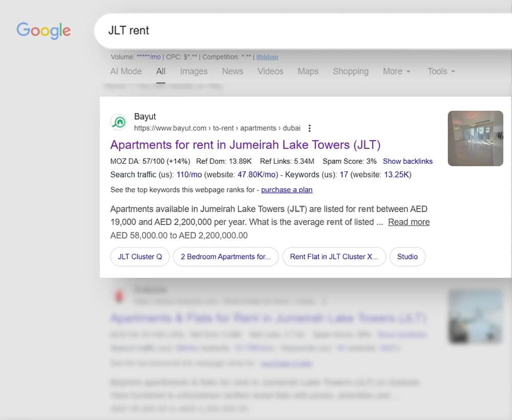The width and height of the screenshot is (512, 420).
Task: Expand the Tools dropdown
Action: pyautogui.click(x=441, y=71)
